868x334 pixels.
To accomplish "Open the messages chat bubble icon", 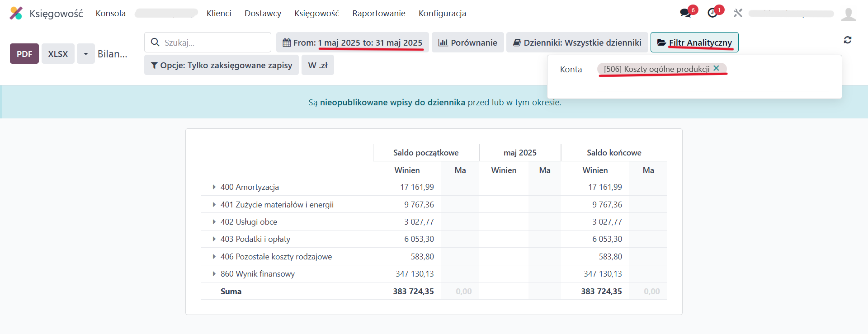I will [685, 13].
